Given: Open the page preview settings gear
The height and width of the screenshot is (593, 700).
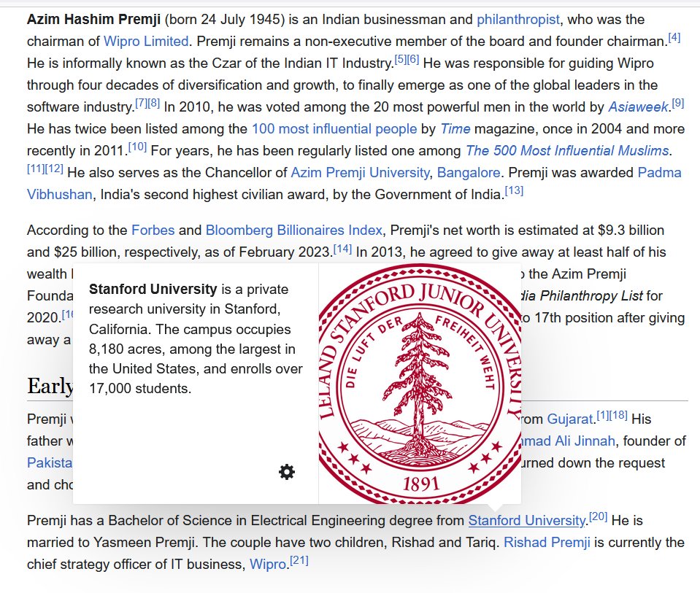Looking at the screenshot, I should tap(287, 472).
